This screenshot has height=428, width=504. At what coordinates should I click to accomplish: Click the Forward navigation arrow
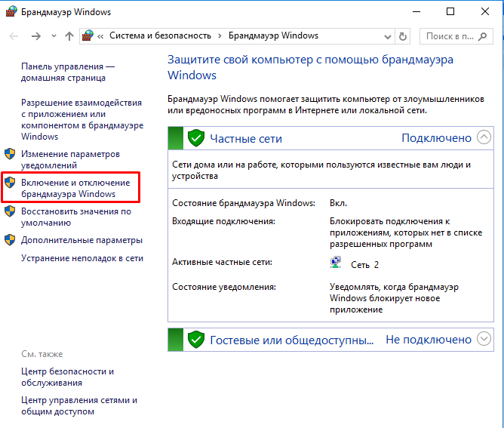(x=35, y=36)
